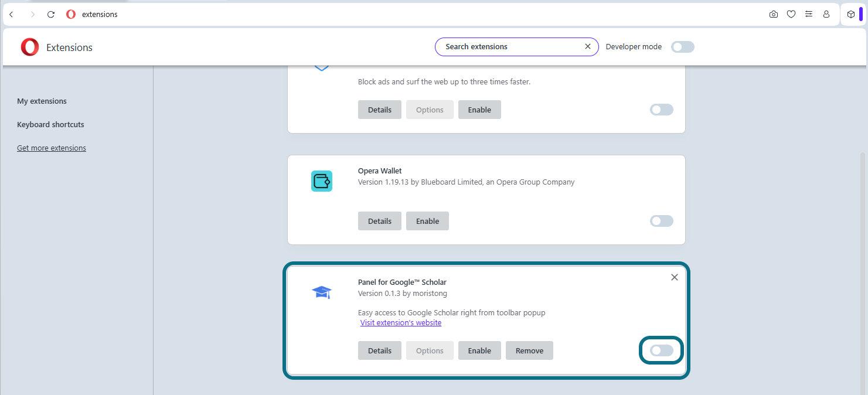This screenshot has width=868, height=395.
Task: Click "Version 0.1.3 by moristong" text
Action: [x=403, y=294]
